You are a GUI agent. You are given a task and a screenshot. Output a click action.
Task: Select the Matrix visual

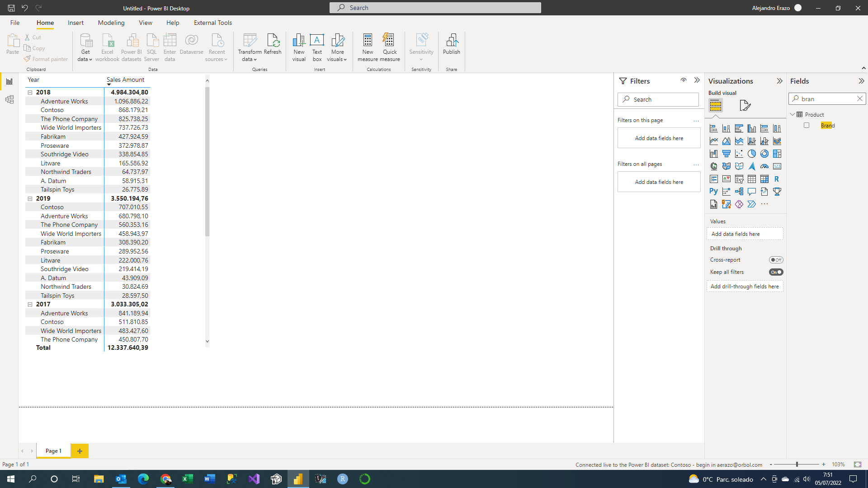coord(764,179)
